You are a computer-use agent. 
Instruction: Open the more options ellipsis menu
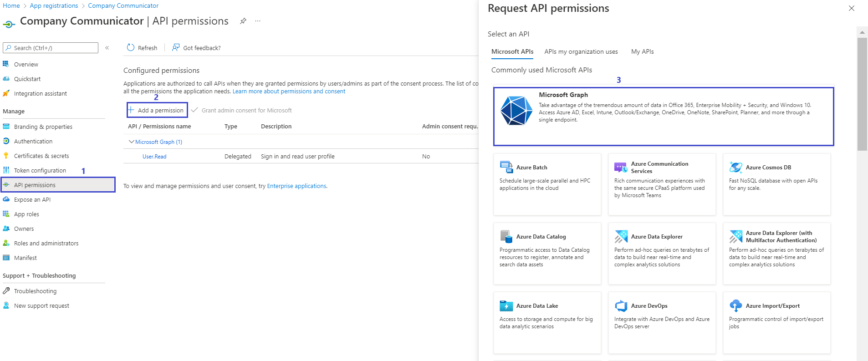[x=258, y=21]
